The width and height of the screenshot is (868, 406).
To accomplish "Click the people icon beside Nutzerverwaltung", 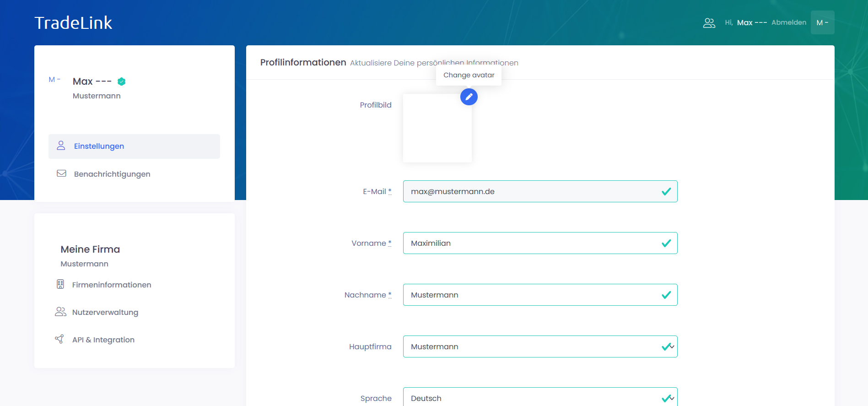I will (60, 312).
